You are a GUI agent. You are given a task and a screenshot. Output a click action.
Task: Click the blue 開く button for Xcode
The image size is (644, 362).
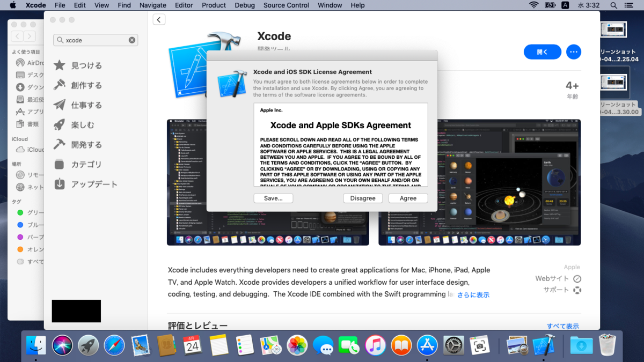[x=543, y=52]
